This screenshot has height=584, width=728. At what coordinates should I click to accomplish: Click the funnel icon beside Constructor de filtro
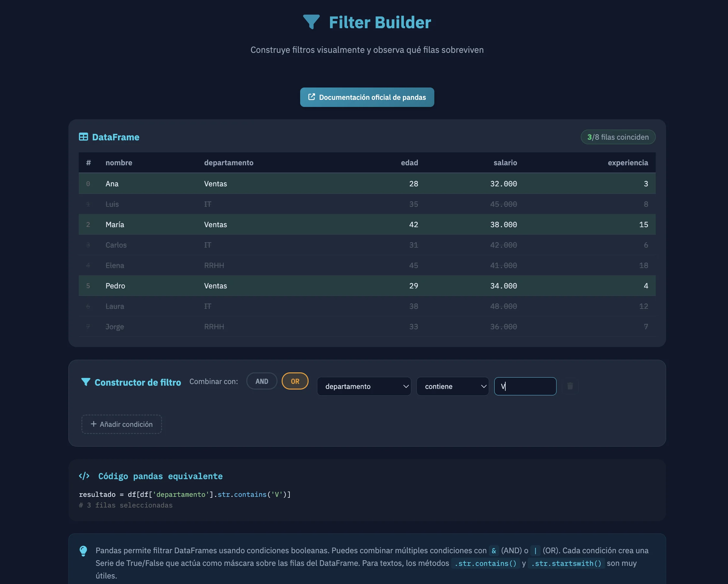tap(86, 382)
